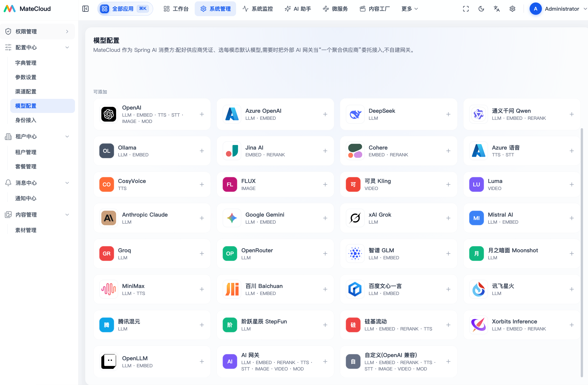Click the 百川 Baichuan logo
Screen dimensions: 588x385
232,289
